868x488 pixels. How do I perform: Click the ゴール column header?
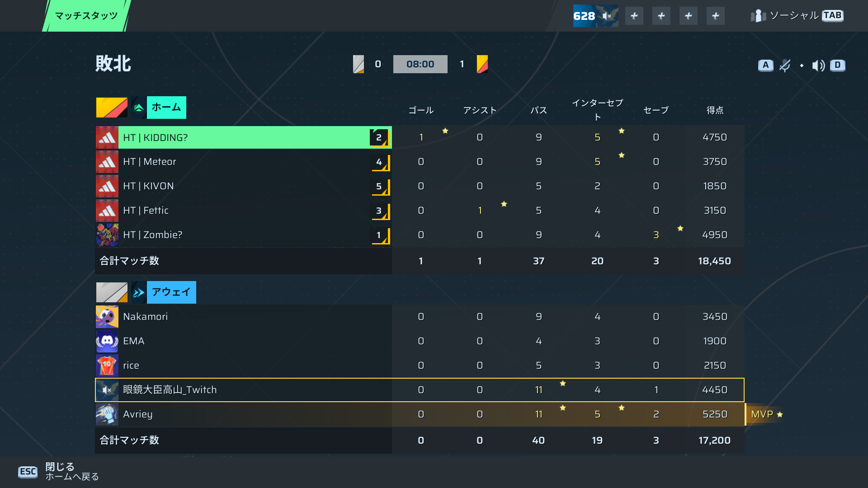pos(421,110)
